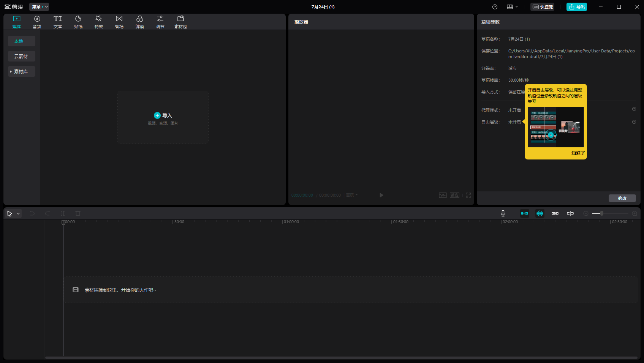Image resolution: width=644 pixels, height=363 pixels.
Task: Toggle main track magnet in timeline toolbar
Action: coord(525,213)
